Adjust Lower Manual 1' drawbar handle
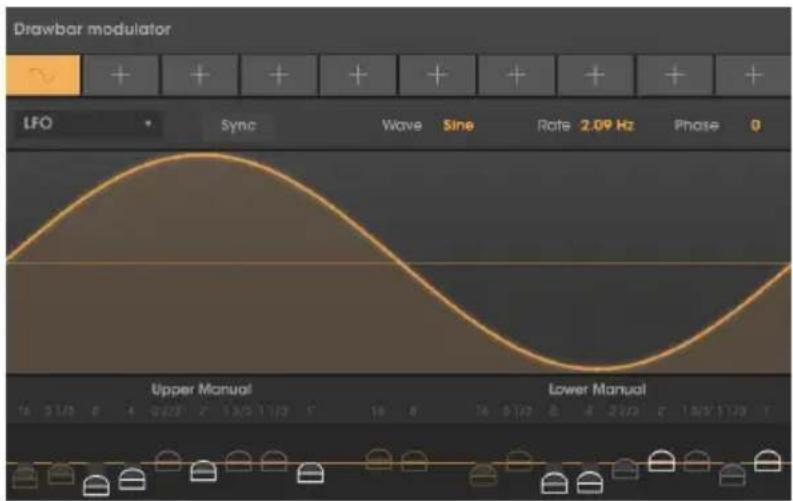 tap(767, 461)
